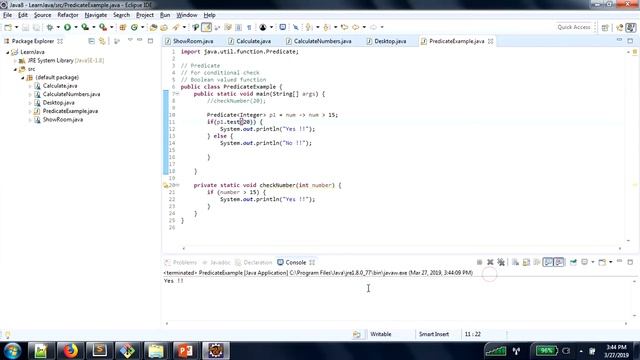Open the Debug button dropdown arrow

pos(58,27)
